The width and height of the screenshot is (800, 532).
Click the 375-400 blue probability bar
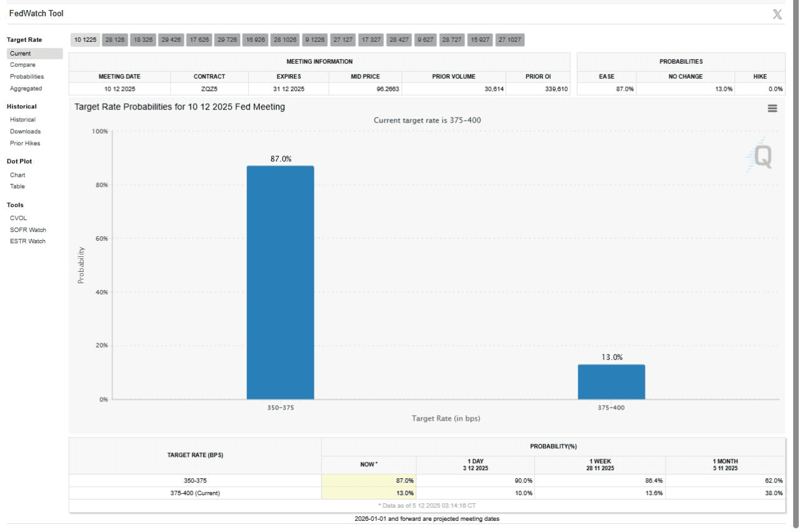tap(611, 382)
